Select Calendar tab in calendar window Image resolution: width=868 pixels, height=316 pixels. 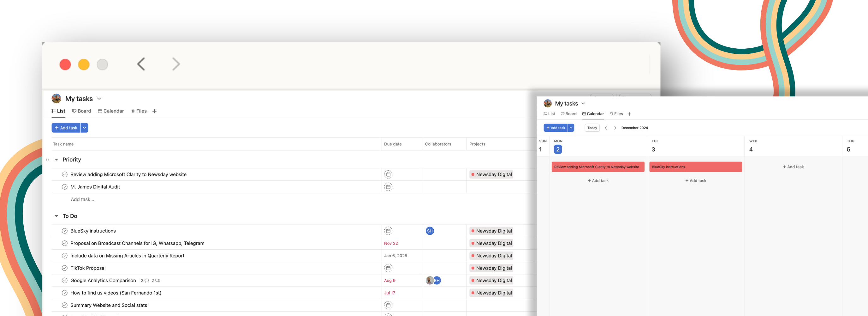[x=593, y=114]
